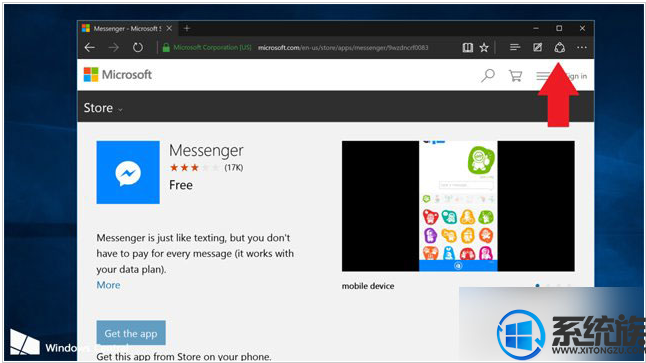Image resolution: width=646 pixels, height=363 pixels.
Task: Maximize the Edge window
Action: pyautogui.click(x=559, y=28)
